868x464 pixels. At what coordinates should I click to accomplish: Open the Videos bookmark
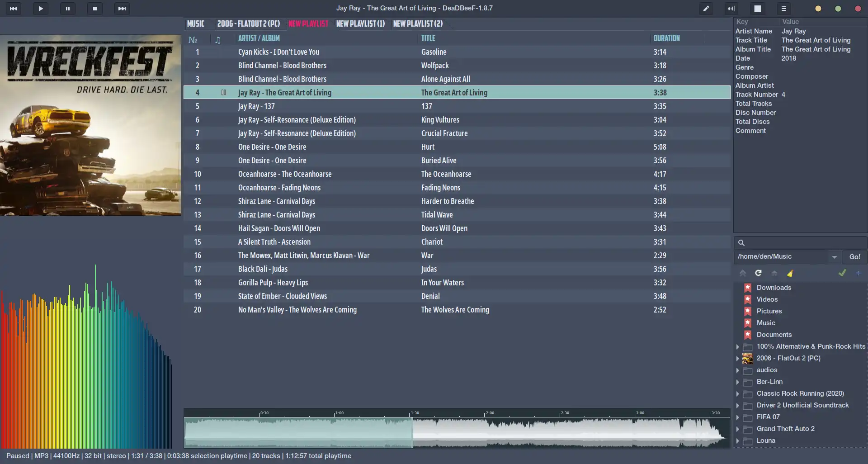pyautogui.click(x=767, y=299)
